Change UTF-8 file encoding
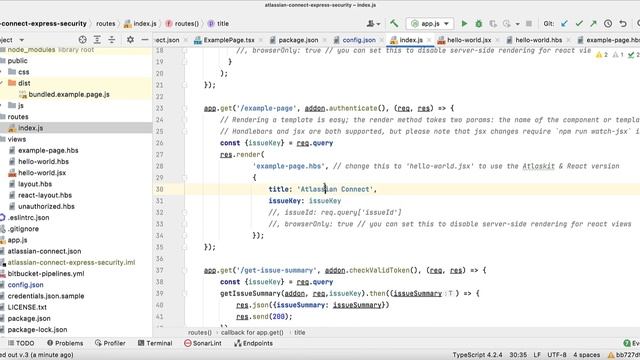Screen dimensions: 640x360 point(557,355)
